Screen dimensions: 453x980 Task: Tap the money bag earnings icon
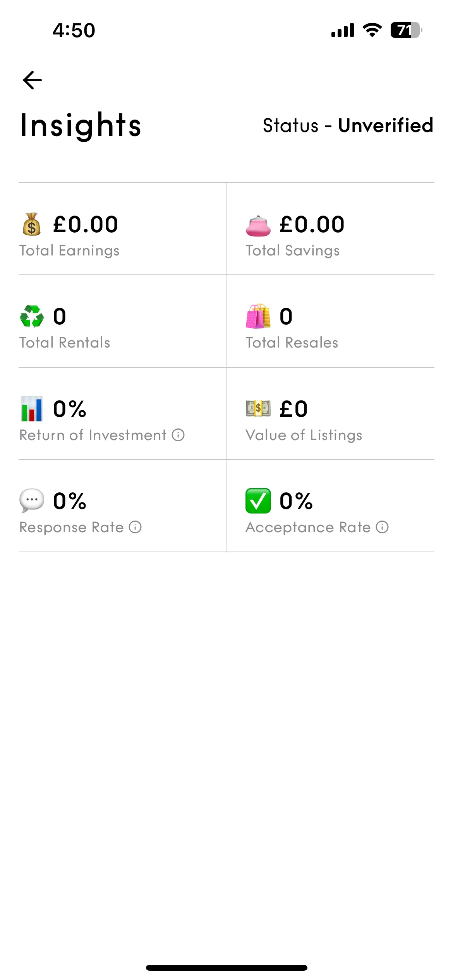click(x=32, y=224)
